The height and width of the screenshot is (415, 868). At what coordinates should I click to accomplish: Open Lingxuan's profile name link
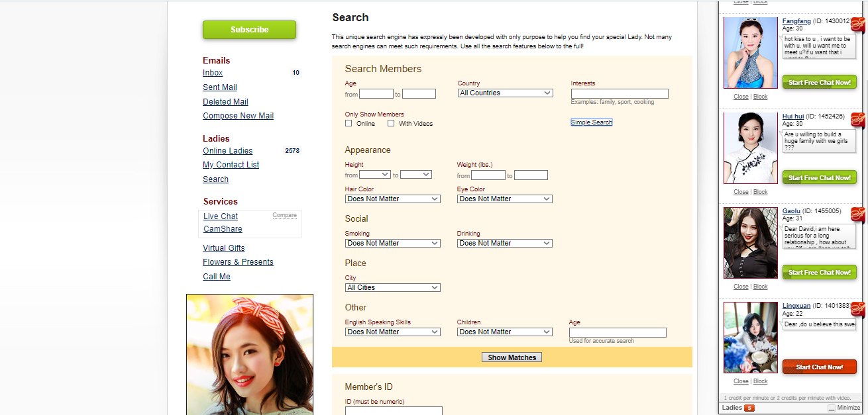tap(796, 306)
